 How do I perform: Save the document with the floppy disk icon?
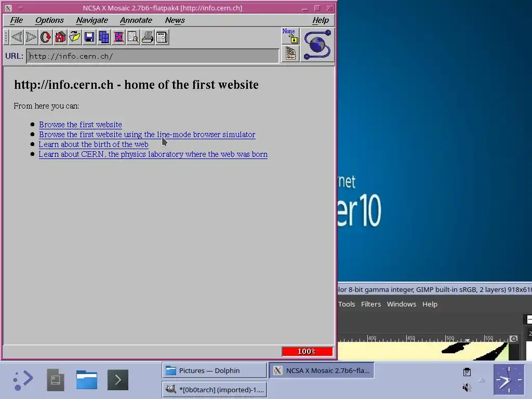[x=89, y=37]
